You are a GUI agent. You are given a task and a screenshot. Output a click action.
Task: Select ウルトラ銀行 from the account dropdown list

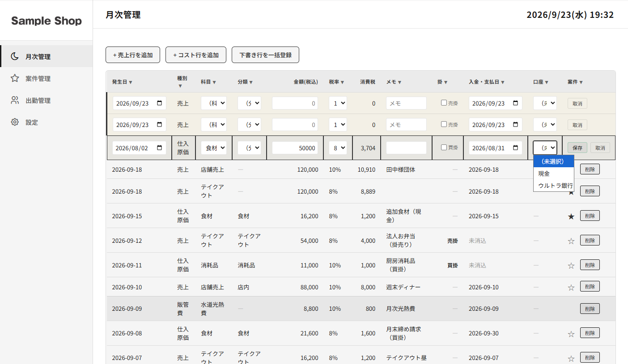click(x=553, y=186)
